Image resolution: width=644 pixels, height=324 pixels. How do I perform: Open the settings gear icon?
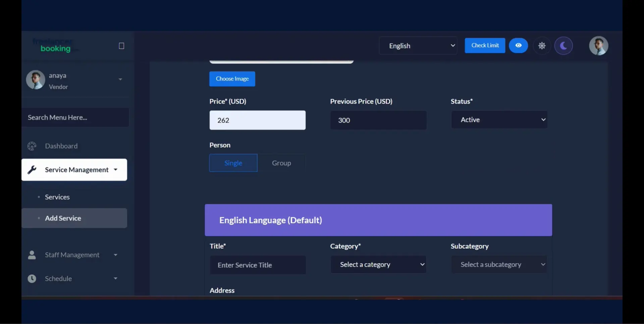point(542,46)
